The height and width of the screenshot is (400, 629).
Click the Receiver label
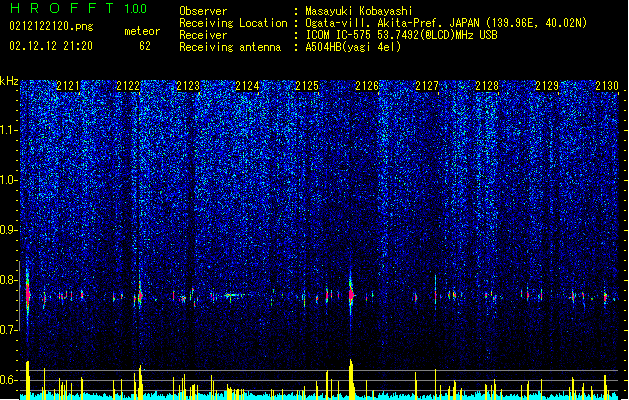[203, 35]
